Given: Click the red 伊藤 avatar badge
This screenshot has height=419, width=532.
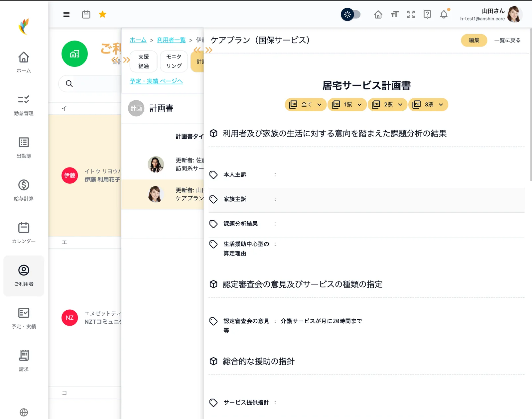Looking at the screenshot, I should tap(70, 175).
